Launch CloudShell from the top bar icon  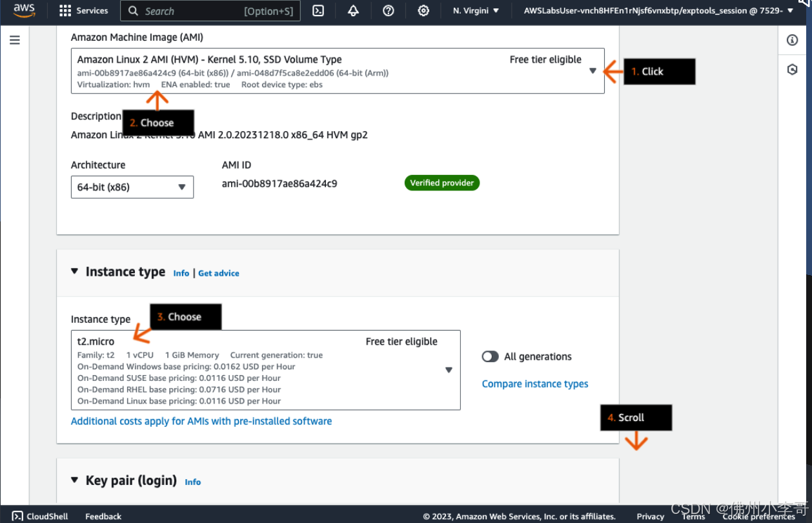point(318,10)
